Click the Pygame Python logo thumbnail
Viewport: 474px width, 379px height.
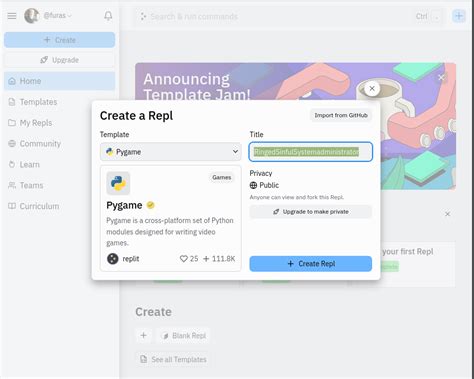(118, 183)
